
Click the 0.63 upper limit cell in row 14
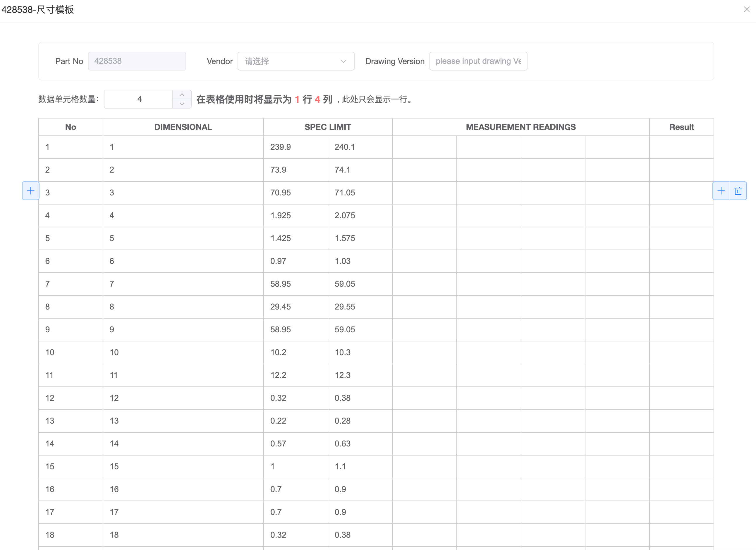[x=360, y=444]
